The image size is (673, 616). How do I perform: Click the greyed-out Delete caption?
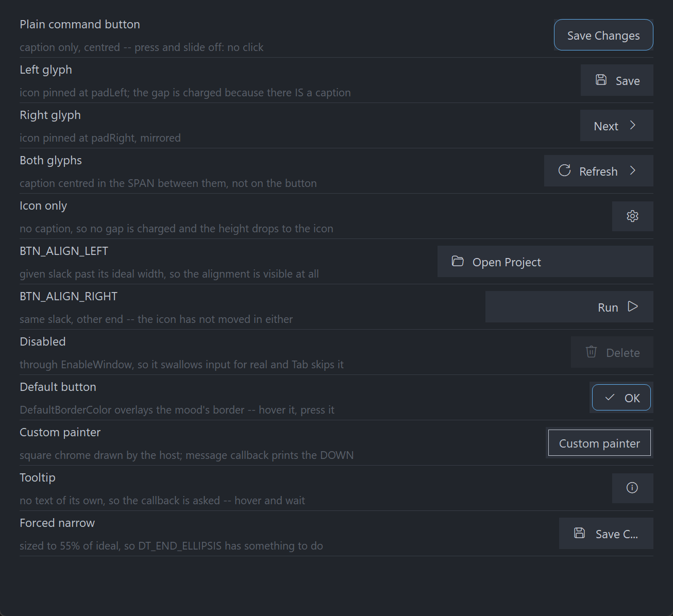[x=623, y=353]
